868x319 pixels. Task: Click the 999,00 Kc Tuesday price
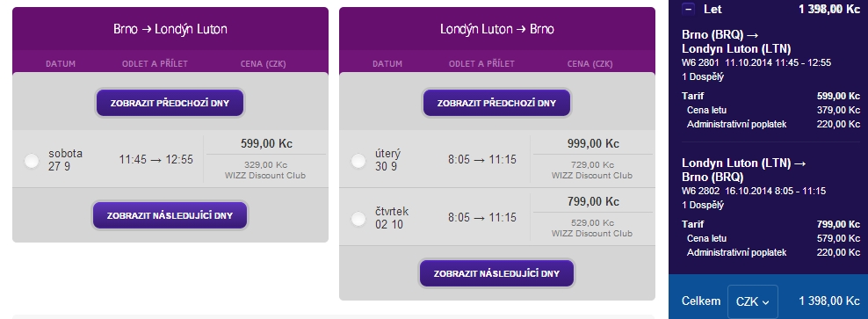(593, 143)
